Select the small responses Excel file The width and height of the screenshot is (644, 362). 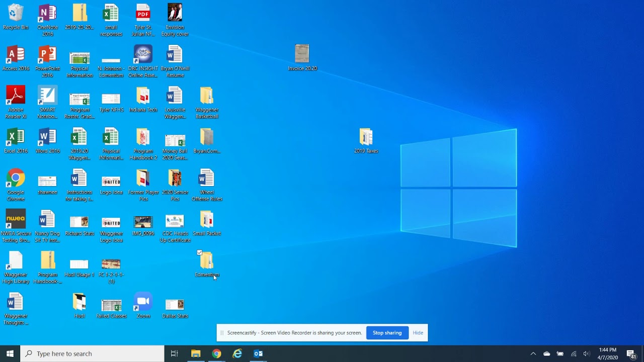coord(111,20)
